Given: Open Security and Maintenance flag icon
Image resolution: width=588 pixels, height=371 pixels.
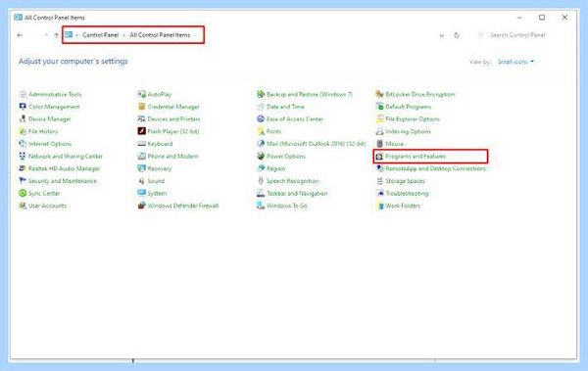Looking at the screenshot, I should (23, 181).
